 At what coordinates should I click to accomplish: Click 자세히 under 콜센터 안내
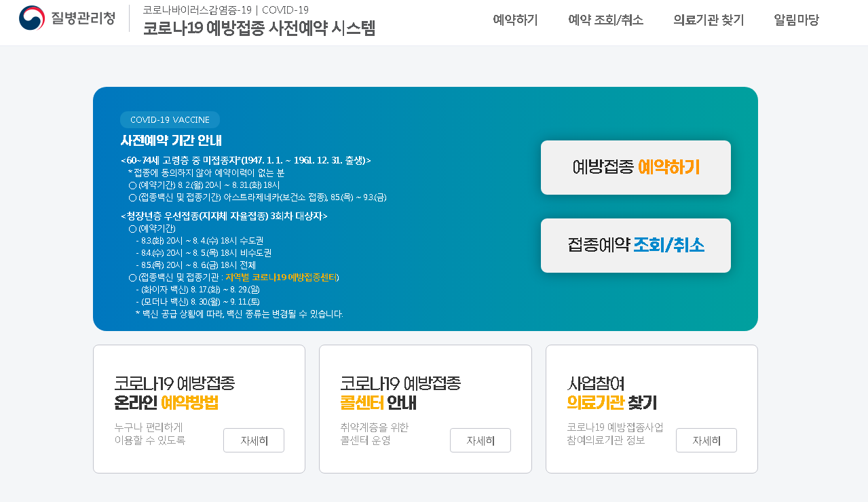tap(480, 440)
